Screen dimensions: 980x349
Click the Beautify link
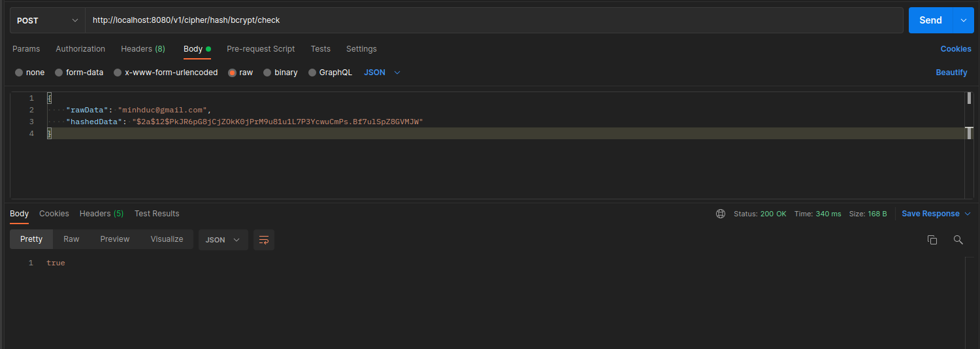coord(951,73)
